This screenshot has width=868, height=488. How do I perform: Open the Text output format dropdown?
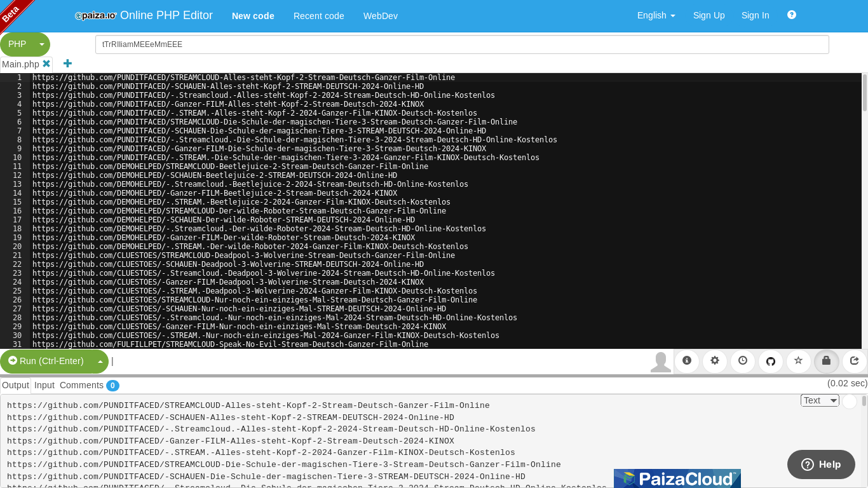point(820,400)
